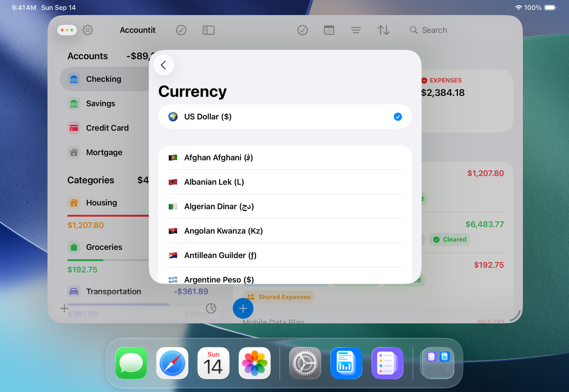Click the Shared Expenses tag

(279, 297)
